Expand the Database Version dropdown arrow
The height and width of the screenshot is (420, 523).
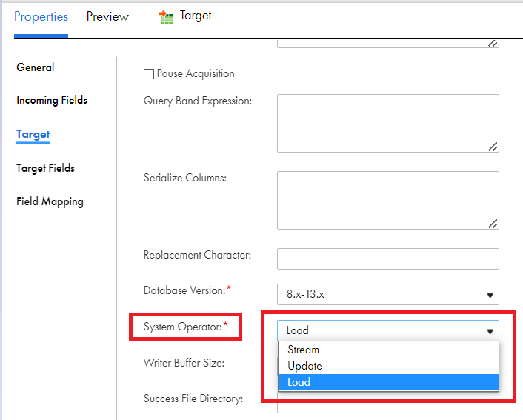pos(490,295)
